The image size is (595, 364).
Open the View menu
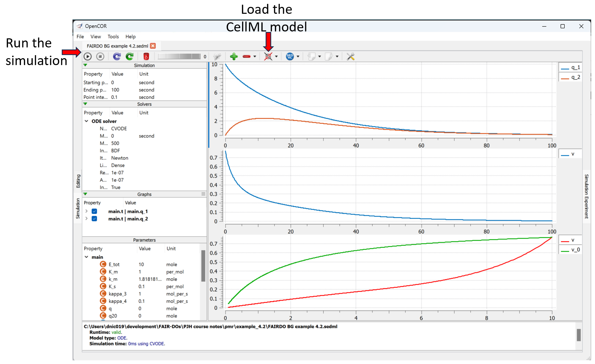96,36
